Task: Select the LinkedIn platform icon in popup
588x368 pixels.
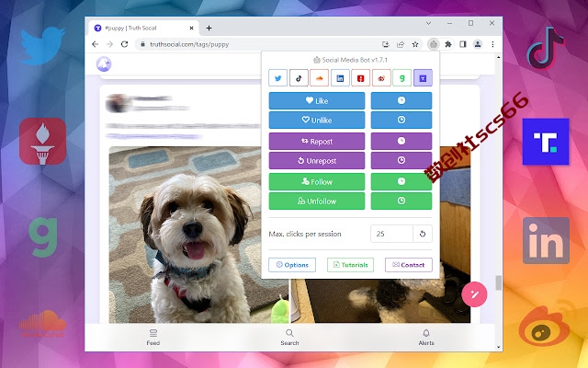Action: pos(340,78)
